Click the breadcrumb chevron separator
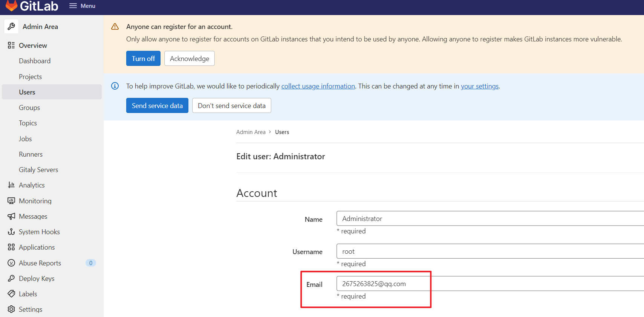The image size is (644, 317). click(x=270, y=132)
